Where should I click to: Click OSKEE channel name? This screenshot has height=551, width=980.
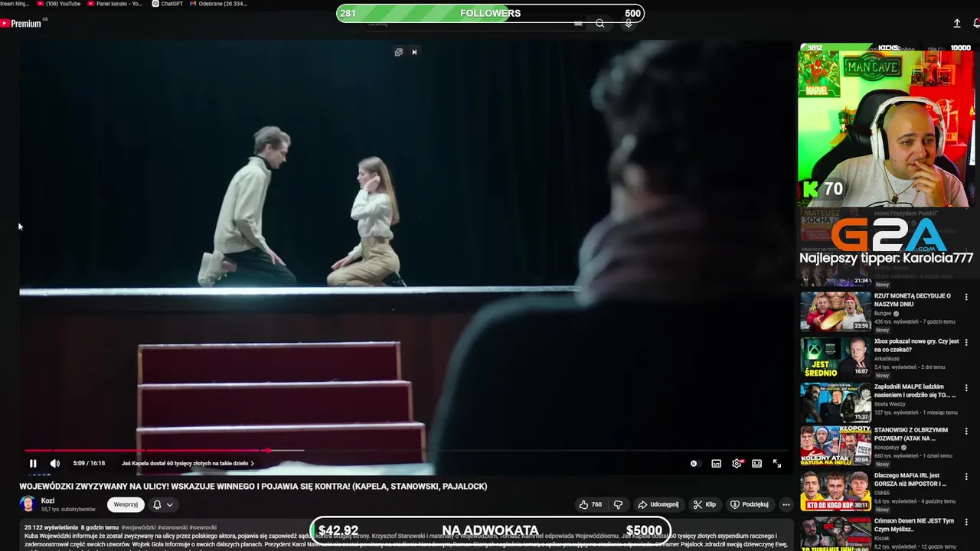tap(882, 493)
